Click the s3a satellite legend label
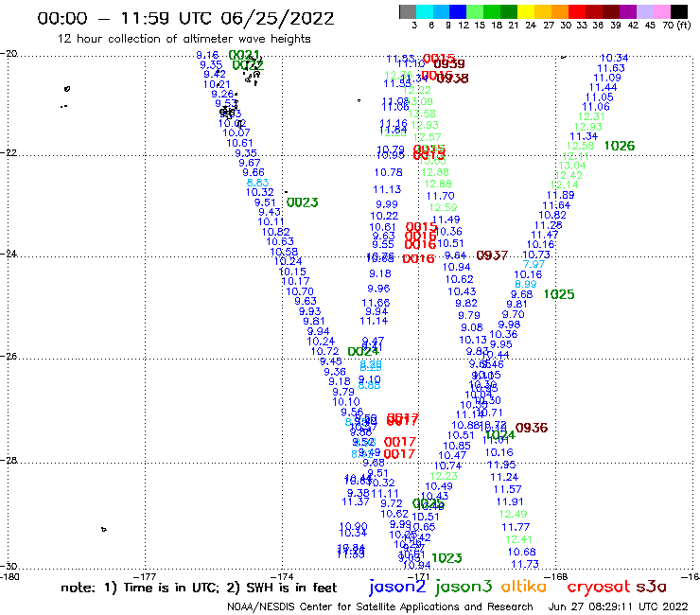Viewport: 700px width, 615px height. [651, 588]
